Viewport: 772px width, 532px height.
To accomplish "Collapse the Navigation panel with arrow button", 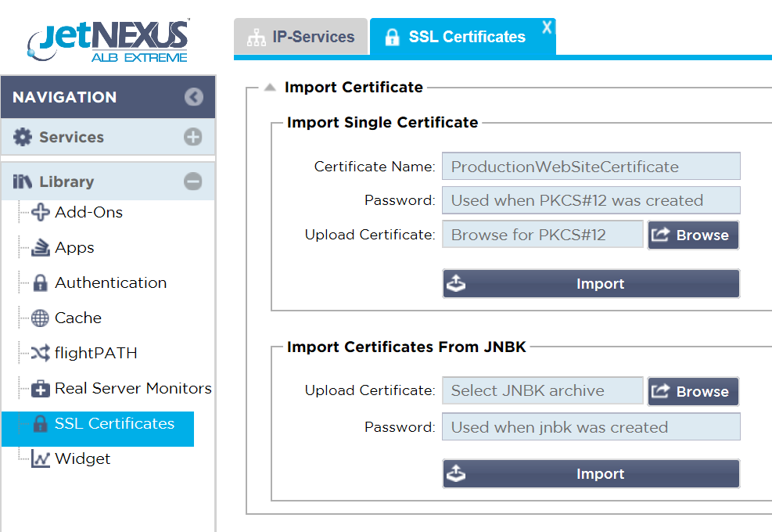I will (193, 97).
